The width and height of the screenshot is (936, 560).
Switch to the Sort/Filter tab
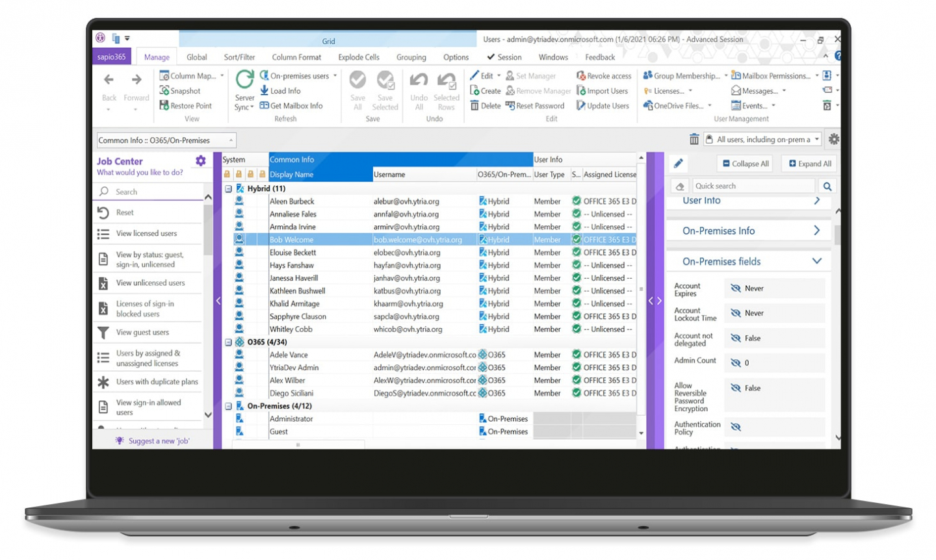[x=239, y=57]
